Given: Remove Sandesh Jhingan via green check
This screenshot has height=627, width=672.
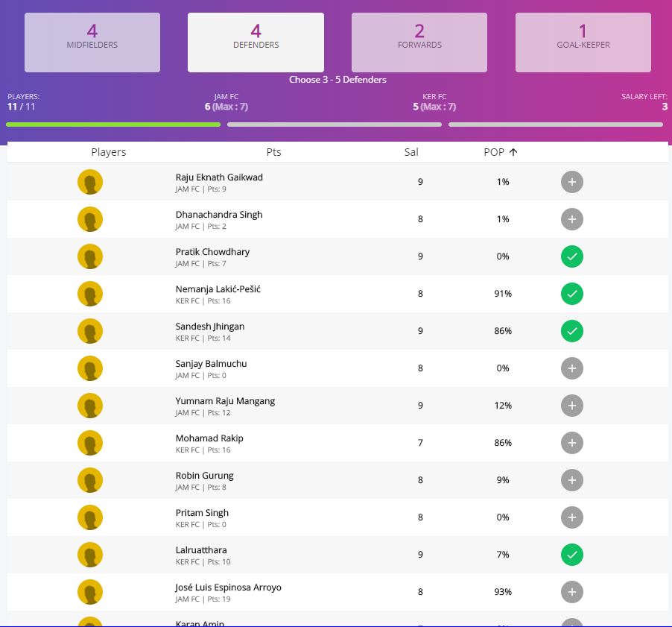Looking at the screenshot, I should (571, 331).
